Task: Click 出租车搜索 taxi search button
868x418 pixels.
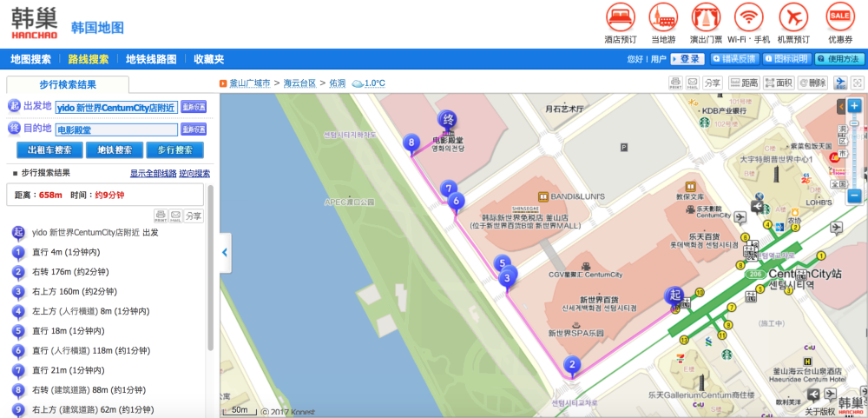Action: 49,150
